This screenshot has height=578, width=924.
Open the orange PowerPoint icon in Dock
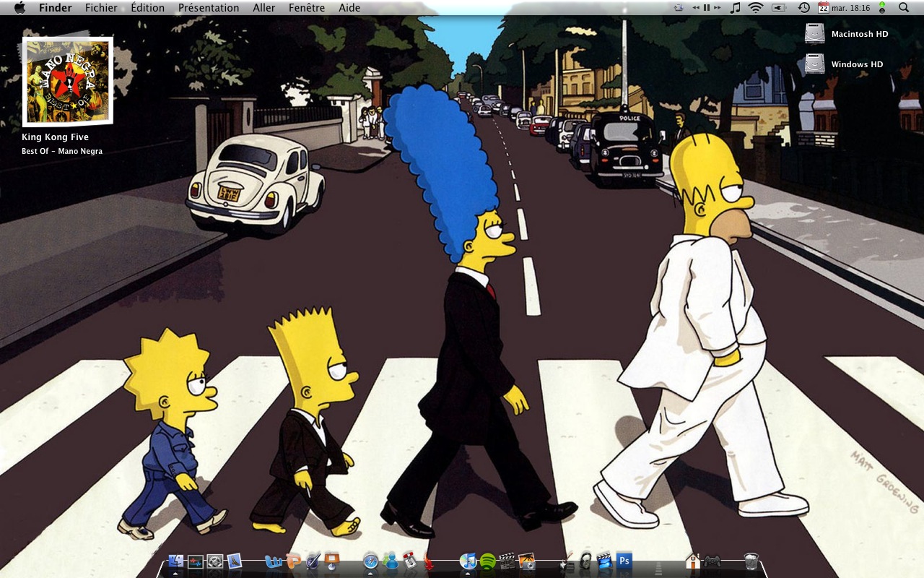[x=293, y=561]
